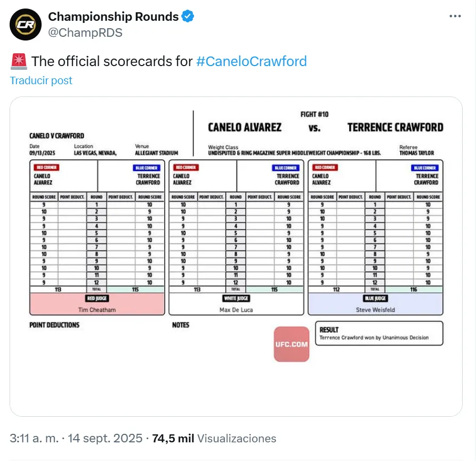This screenshot has height=461, width=476.
Task: Click the black BLUE JUDGE label
Action: click(375, 298)
